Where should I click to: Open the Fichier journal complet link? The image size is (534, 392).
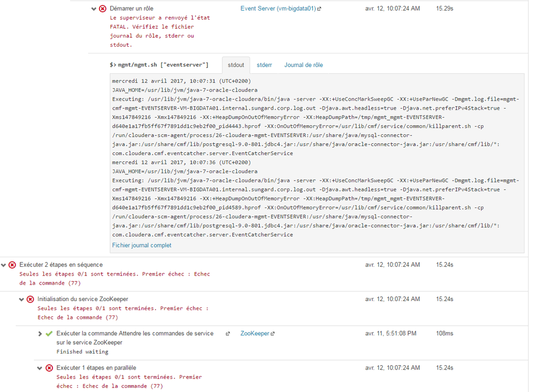[x=142, y=245]
